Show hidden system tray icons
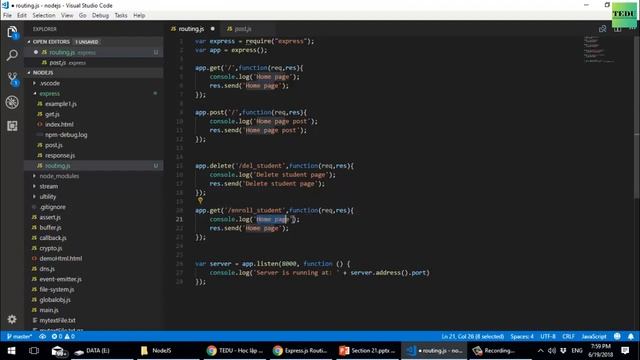This screenshot has height=360, width=640. pyautogui.click(x=540, y=351)
